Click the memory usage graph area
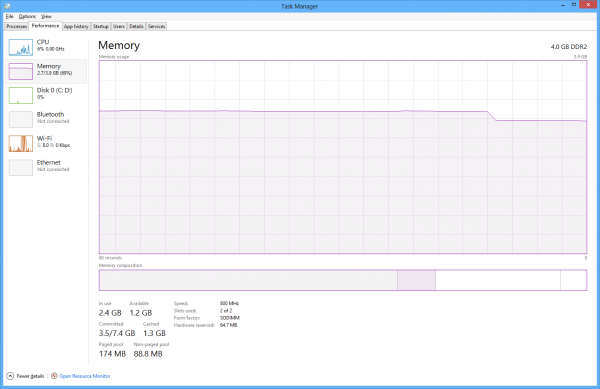The height and width of the screenshot is (389, 600). [x=343, y=157]
